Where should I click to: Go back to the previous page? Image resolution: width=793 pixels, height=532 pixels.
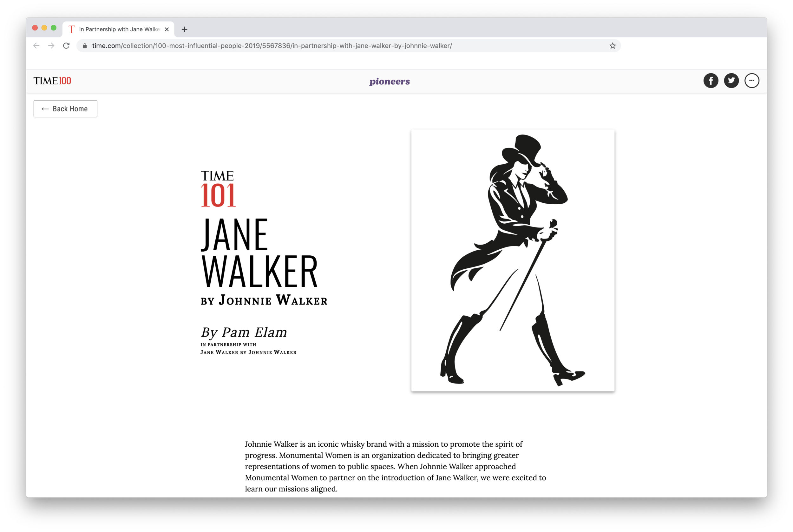[36, 46]
